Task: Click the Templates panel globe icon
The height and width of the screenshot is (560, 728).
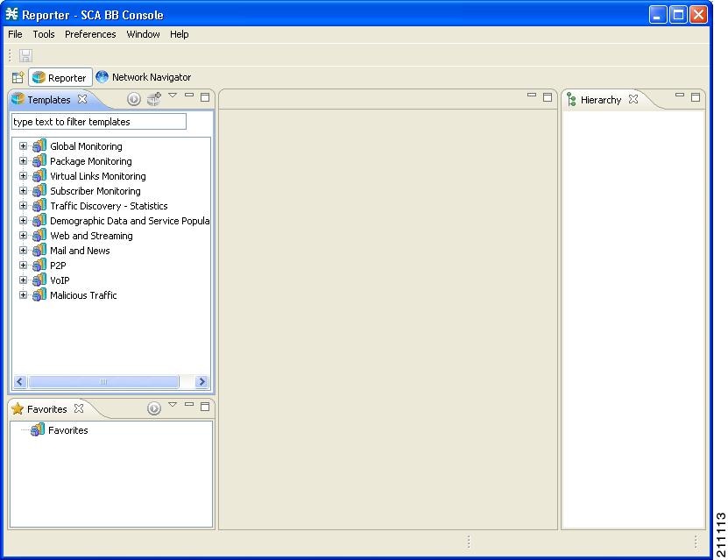Action: [x=19, y=99]
